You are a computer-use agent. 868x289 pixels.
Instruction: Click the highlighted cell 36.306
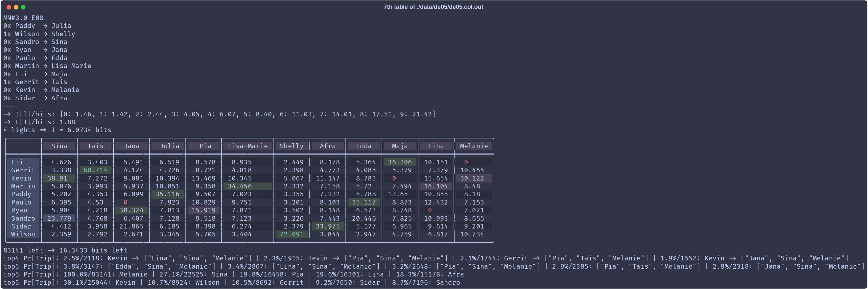[400, 162]
